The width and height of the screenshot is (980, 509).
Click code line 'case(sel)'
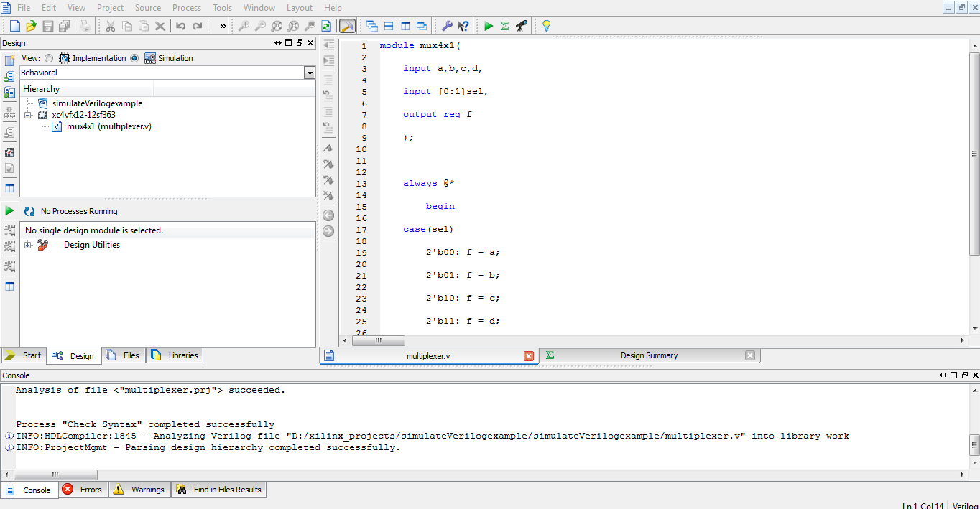point(428,229)
